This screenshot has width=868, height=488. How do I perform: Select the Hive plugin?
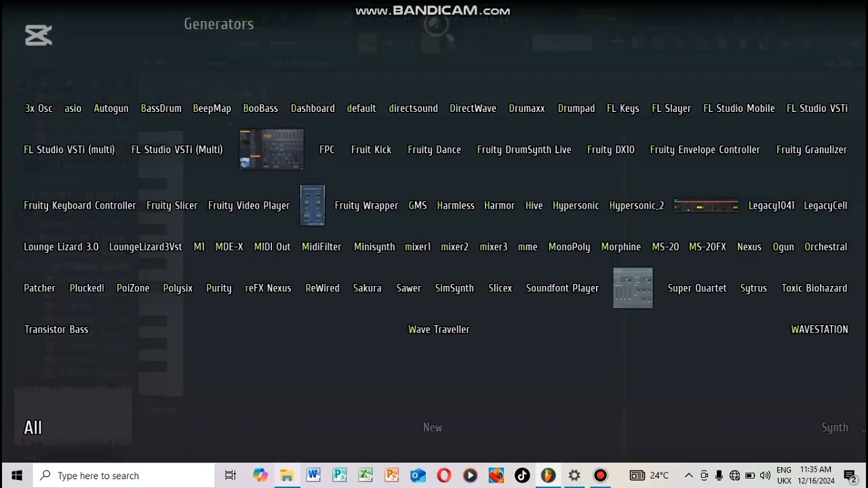(x=534, y=205)
